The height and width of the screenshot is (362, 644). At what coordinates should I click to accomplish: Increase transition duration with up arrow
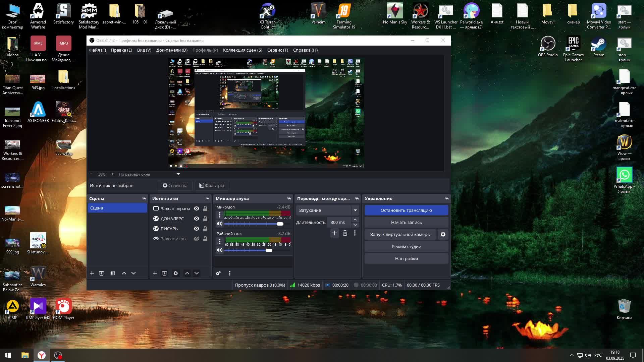coord(355,220)
